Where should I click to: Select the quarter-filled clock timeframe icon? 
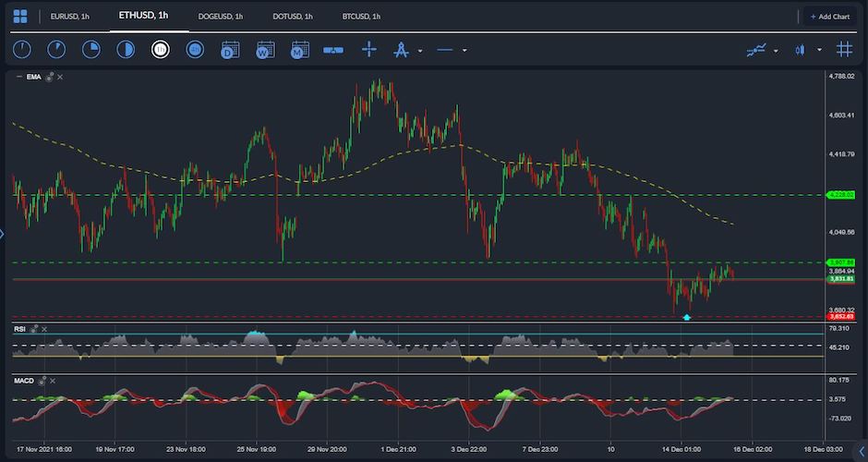tap(91, 50)
